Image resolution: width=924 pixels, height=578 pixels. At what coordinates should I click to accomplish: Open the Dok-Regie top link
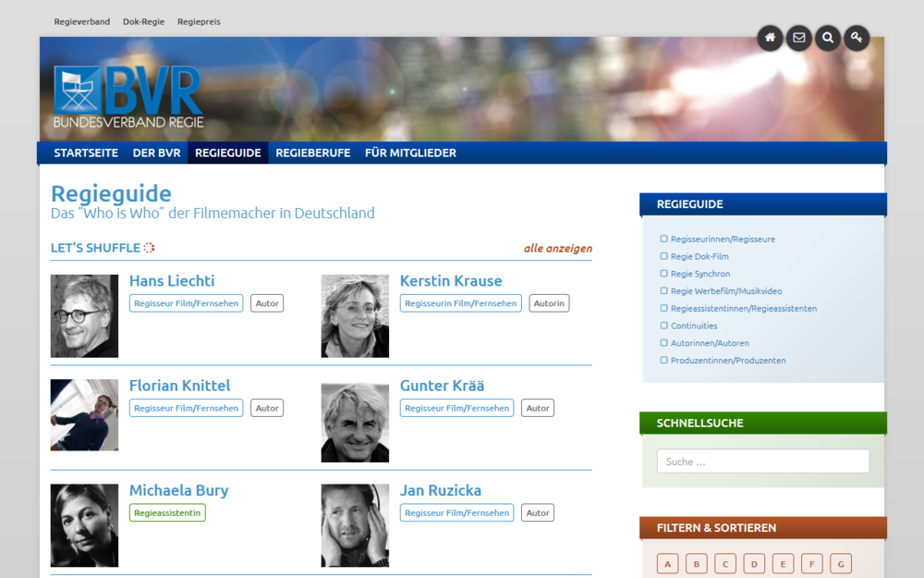click(144, 22)
